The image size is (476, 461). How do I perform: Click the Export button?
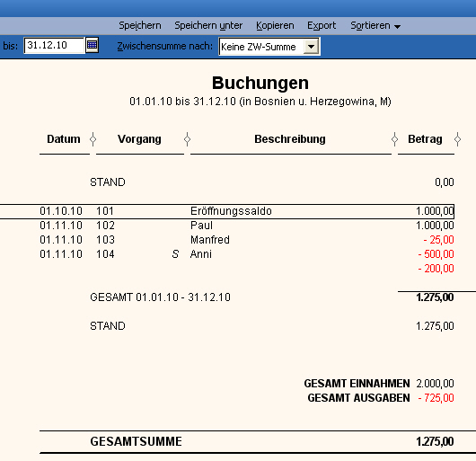[322, 25]
